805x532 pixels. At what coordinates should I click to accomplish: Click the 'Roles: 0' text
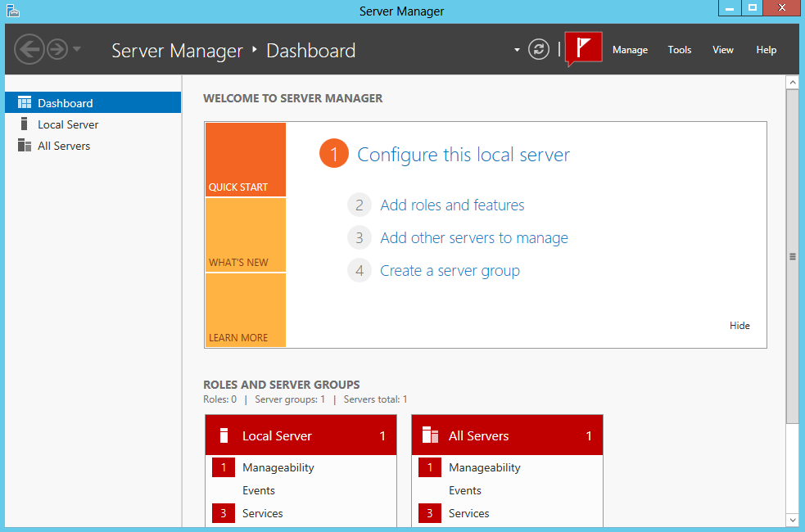219,399
